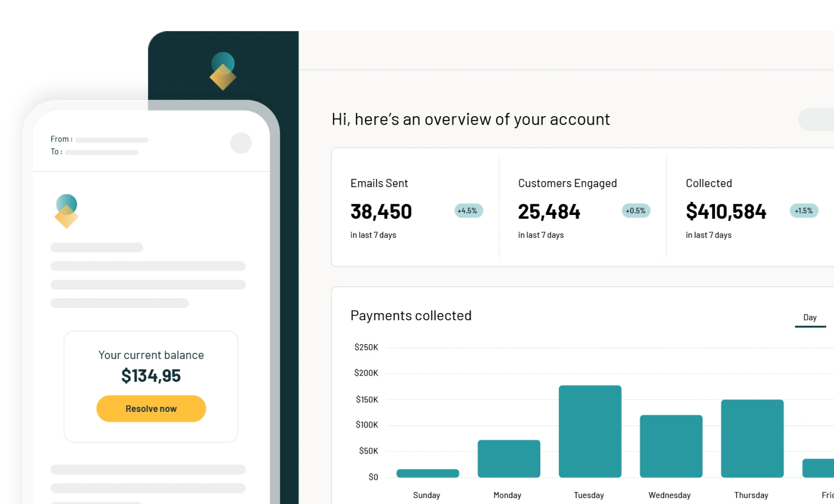Click the +0.5% Customers Engaged badge
The width and height of the screenshot is (834, 504).
[636, 211]
